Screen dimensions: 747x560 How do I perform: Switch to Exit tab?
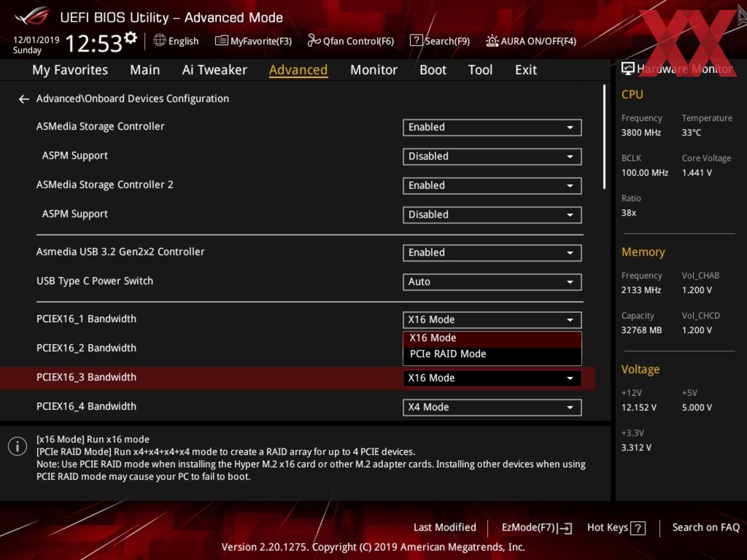(x=526, y=70)
